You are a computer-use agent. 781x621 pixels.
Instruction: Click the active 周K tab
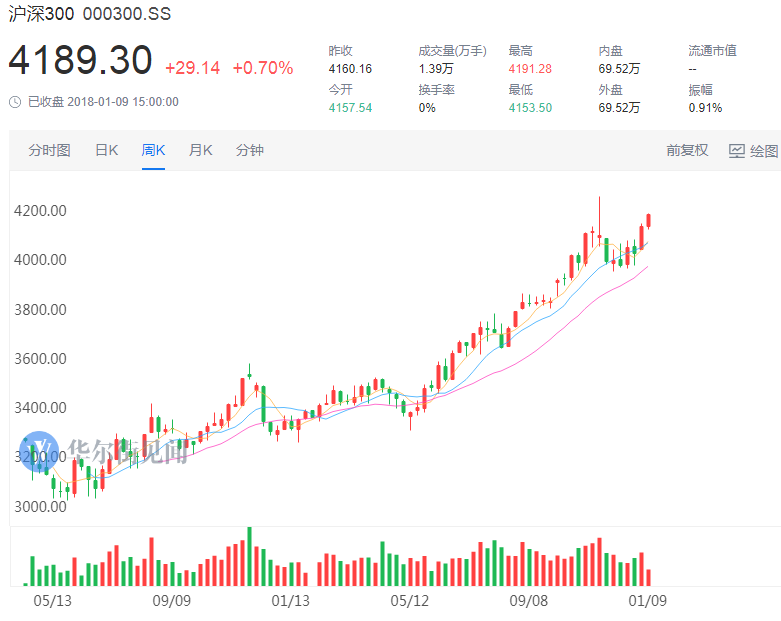point(153,151)
